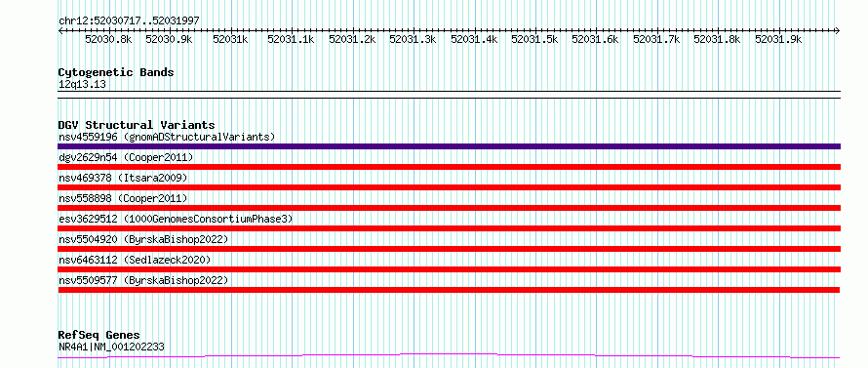Click the red nsv558898 variant bar
The height and width of the screenshot is (368, 868).
click(x=449, y=208)
